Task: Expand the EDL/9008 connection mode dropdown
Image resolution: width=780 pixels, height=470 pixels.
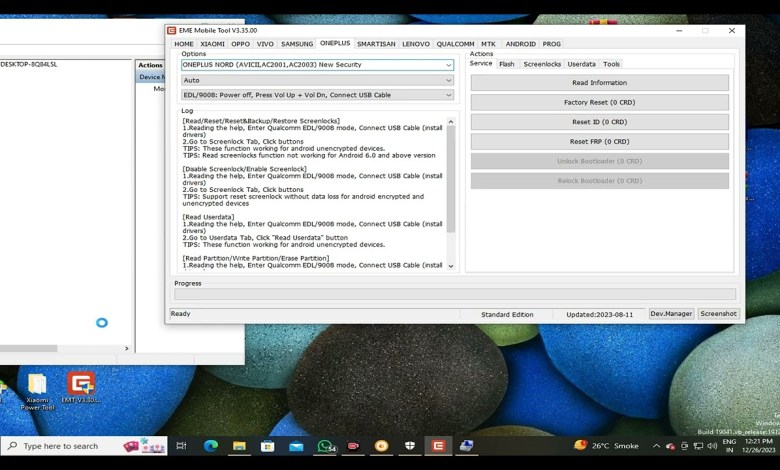Action: tap(448, 95)
